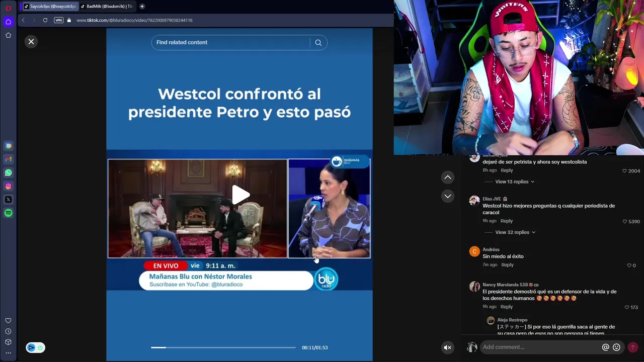Open the sidebar heart Pinboards icon

point(8,321)
